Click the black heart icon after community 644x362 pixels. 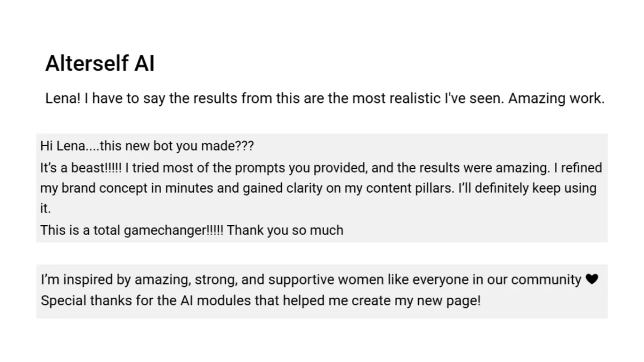tap(591, 279)
